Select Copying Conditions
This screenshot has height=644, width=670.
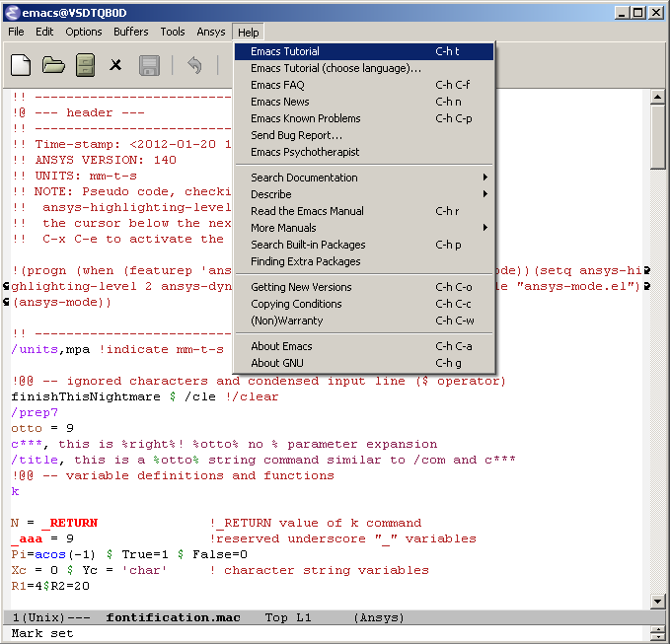point(364,304)
